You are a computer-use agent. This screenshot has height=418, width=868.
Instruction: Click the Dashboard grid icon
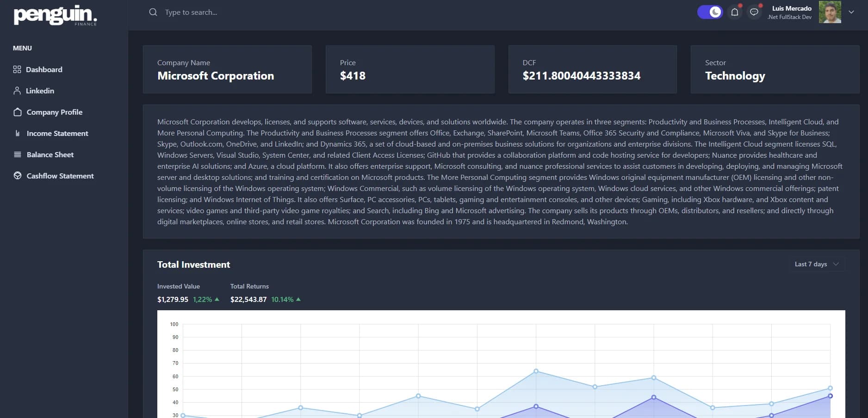(x=17, y=69)
